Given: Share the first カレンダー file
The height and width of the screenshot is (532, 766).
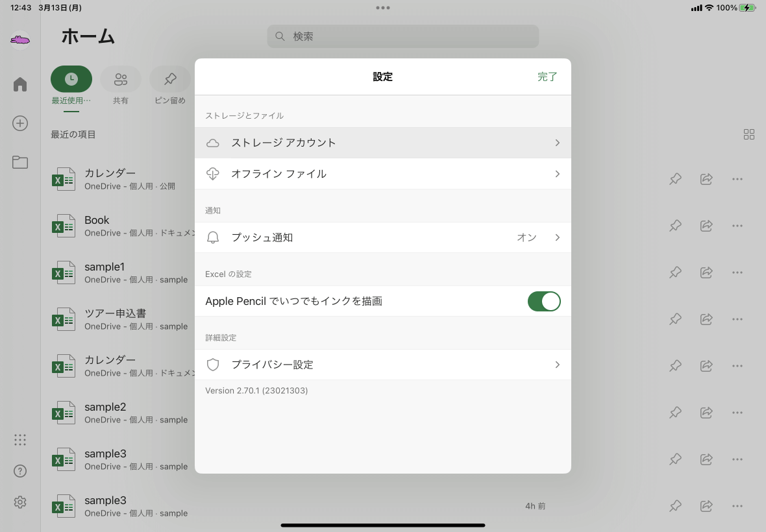Looking at the screenshot, I should point(706,179).
